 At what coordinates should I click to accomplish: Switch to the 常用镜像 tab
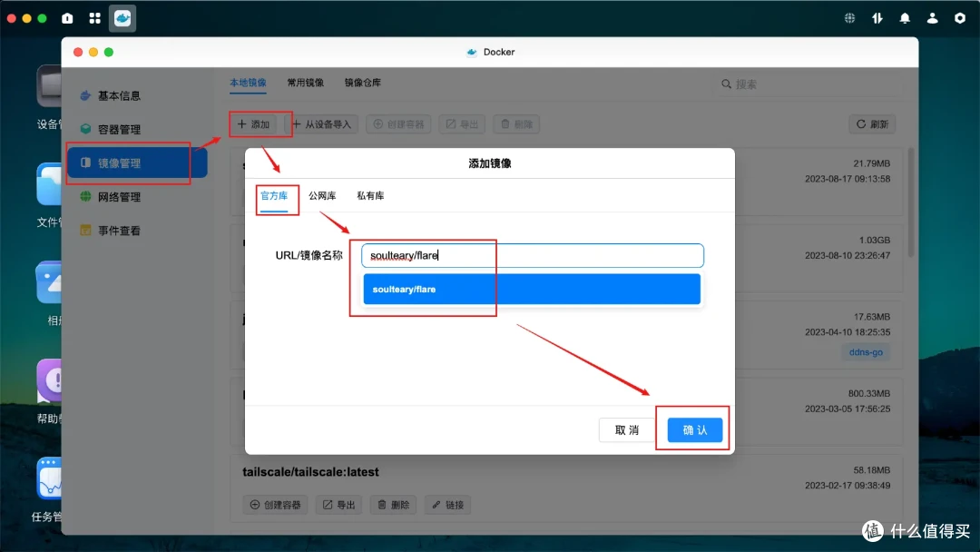306,83
